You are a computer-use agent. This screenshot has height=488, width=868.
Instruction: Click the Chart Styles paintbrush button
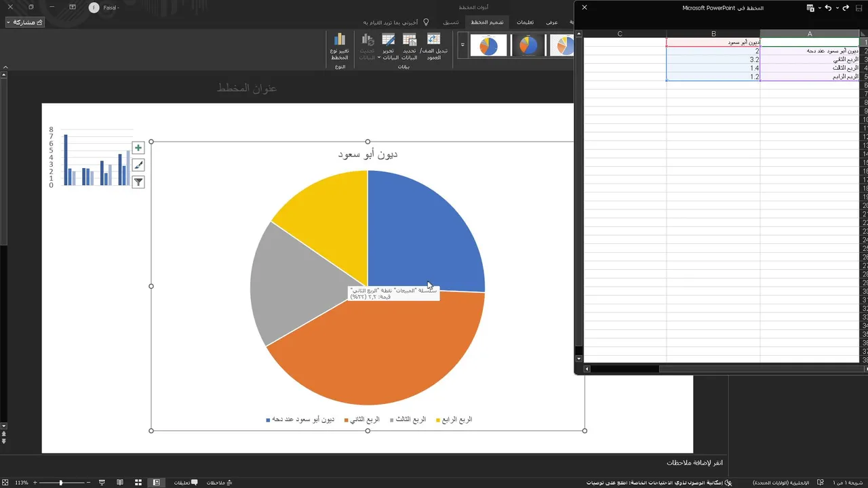138,165
